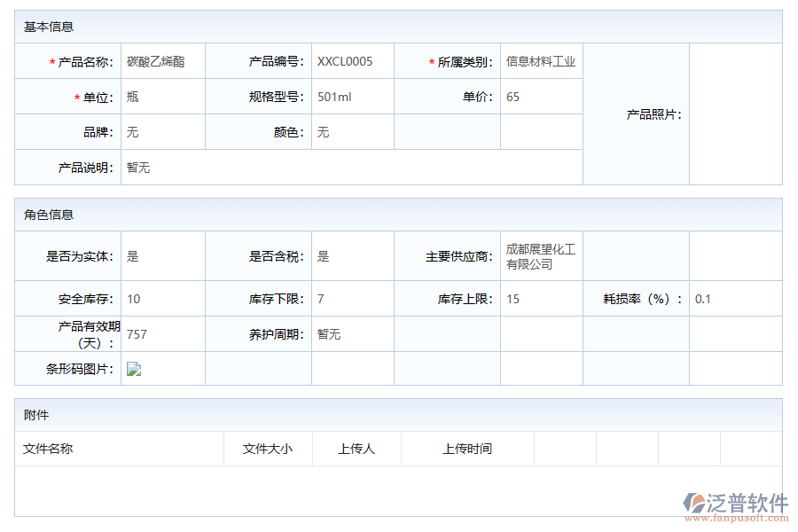Click the 养护周期 value 暂无
Viewport: 798px width, 532px height.
(x=329, y=334)
